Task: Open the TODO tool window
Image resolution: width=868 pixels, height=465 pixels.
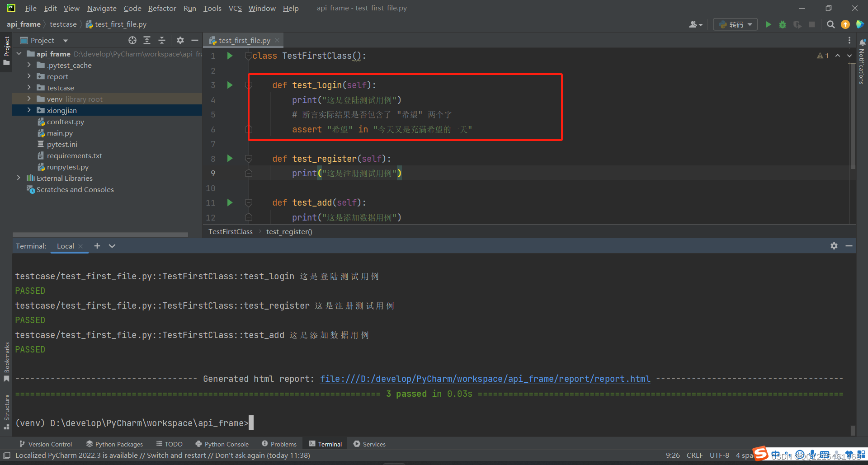Action: click(x=169, y=444)
